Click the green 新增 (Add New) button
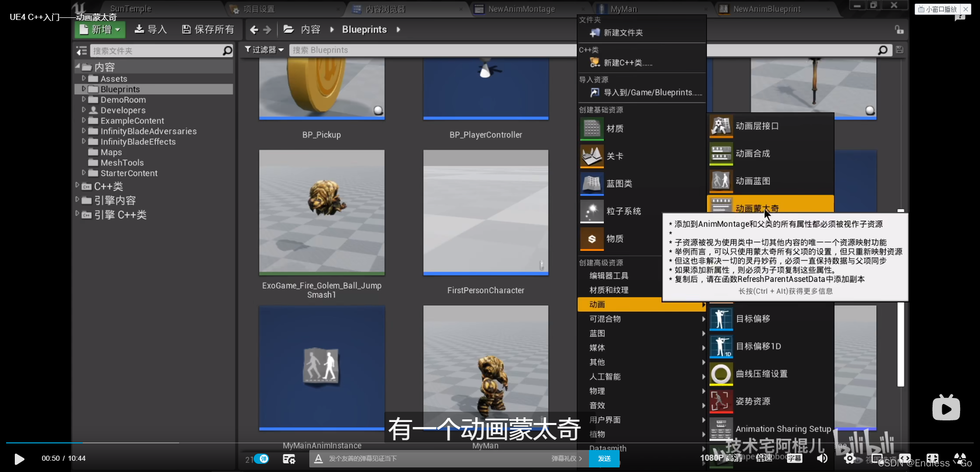The image size is (980, 472). 100,30
